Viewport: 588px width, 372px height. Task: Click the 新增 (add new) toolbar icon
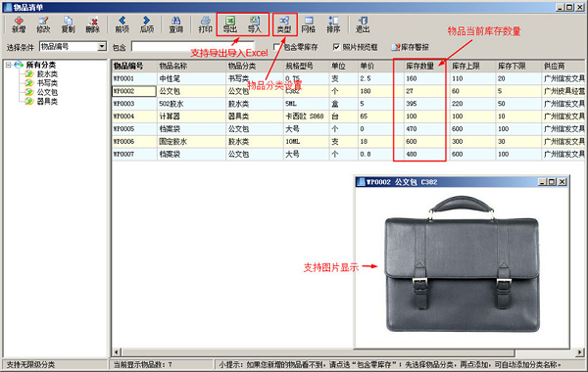pyautogui.click(x=19, y=24)
